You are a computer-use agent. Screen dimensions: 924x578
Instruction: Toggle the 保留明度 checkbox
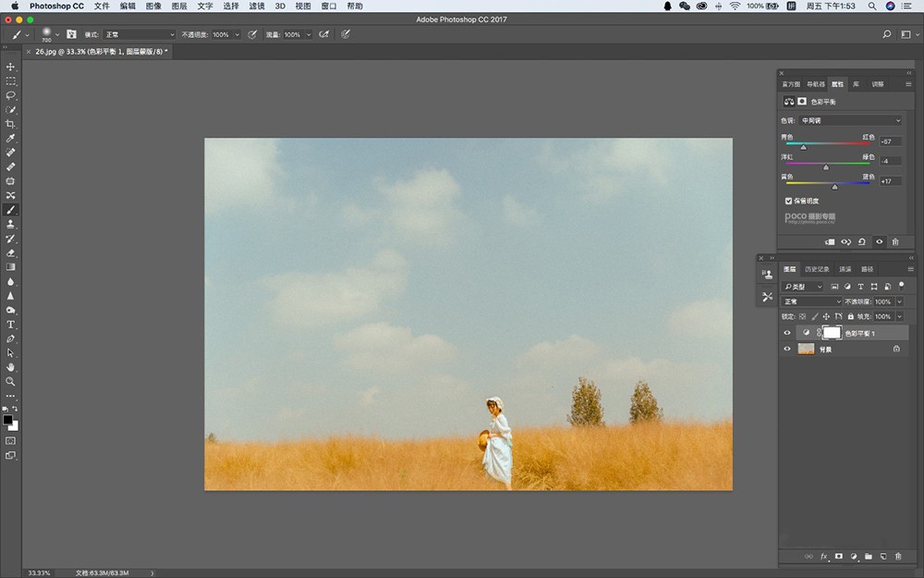[788, 200]
